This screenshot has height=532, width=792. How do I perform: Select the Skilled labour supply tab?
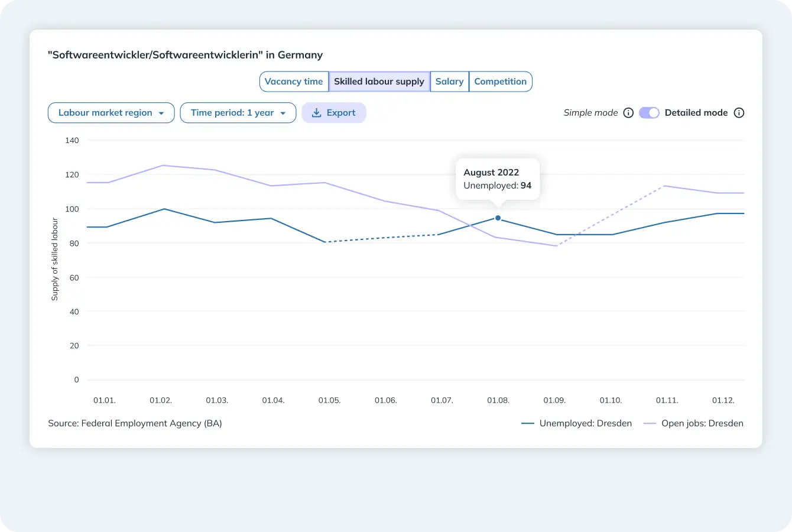(x=379, y=82)
